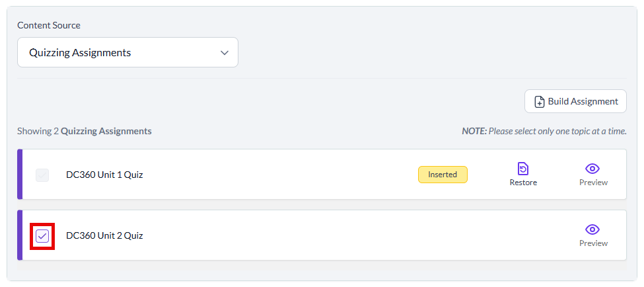Select the DC360 Unit 1 Quiz title
644x287 pixels.
pyautogui.click(x=104, y=175)
